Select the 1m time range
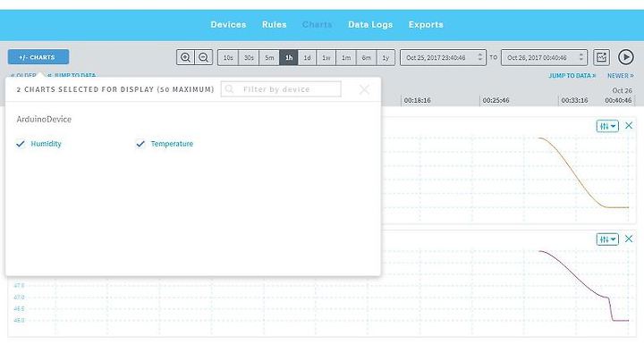Screen dimensions: 644x344 coord(346,57)
